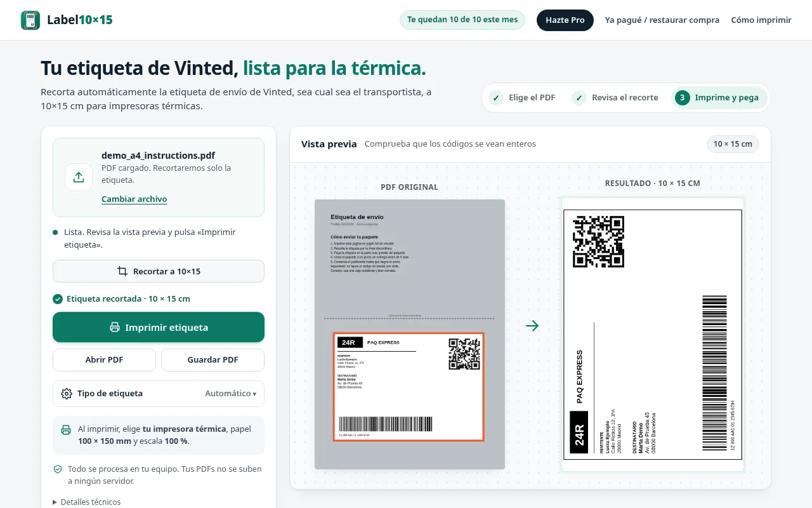Select the Imprime y pega step
812x508 pixels.
coord(719,98)
